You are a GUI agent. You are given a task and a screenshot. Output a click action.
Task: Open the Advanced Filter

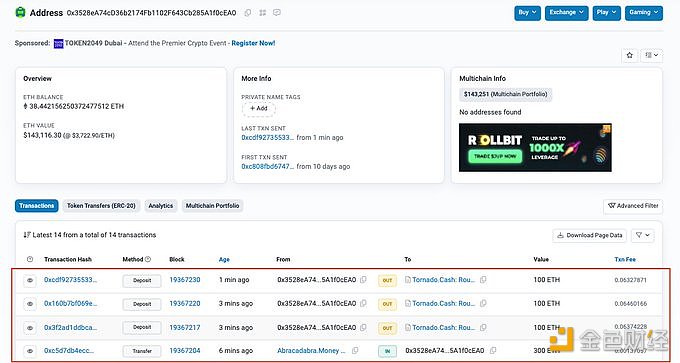pos(633,206)
